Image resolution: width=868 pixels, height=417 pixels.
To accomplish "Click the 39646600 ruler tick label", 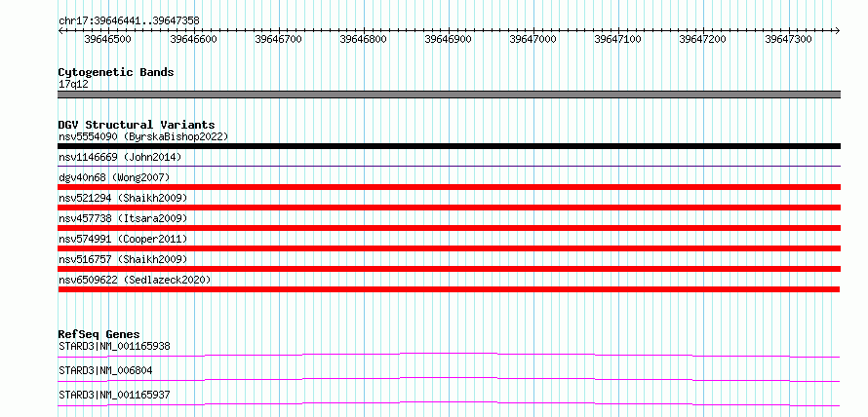I will [194, 39].
